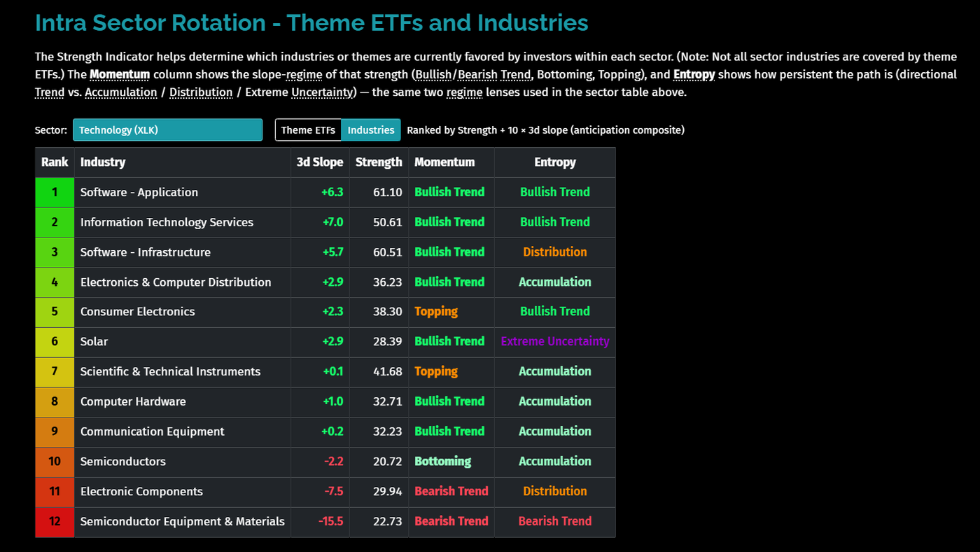The width and height of the screenshot is (980, 552).
Task: Click strength value 28.39
Action: [388, 341]
